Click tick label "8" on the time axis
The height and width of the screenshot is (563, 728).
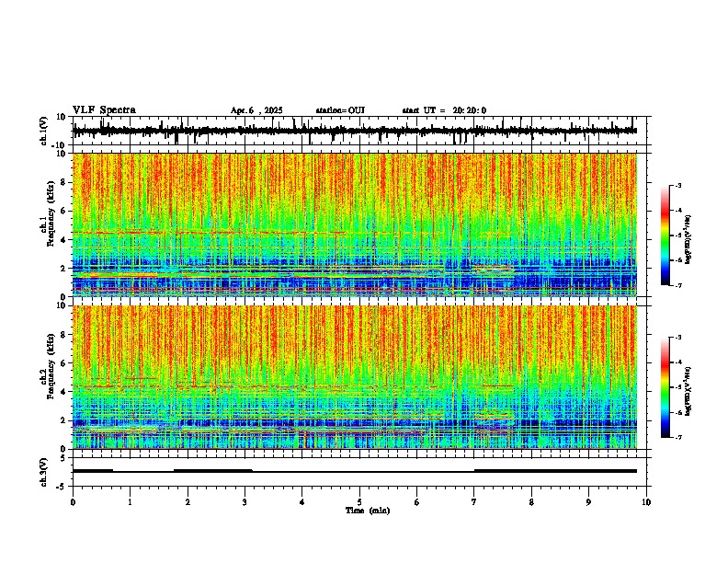(x=531, y=502)
